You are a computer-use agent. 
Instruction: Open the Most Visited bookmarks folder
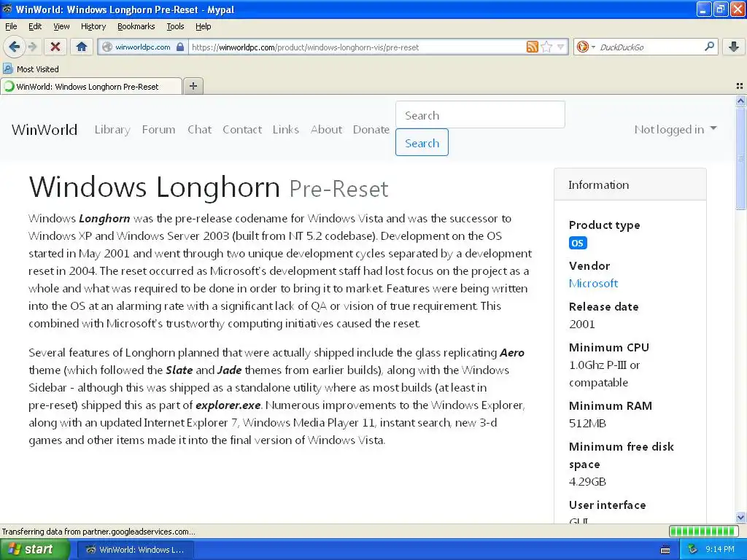tap(31, 69)
